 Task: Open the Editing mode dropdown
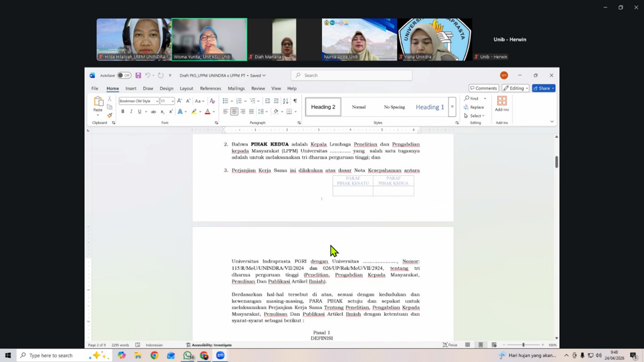point(516,88)
